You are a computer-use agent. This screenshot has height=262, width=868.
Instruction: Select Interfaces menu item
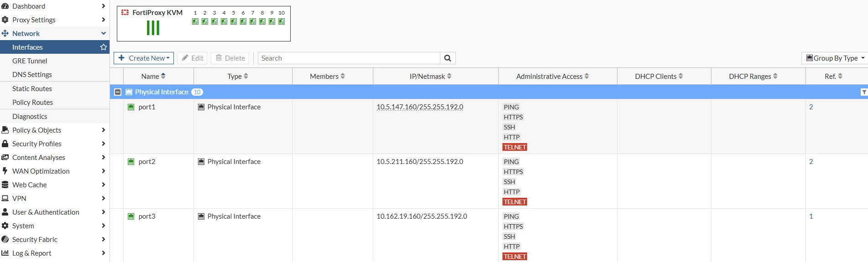(55, 47)
